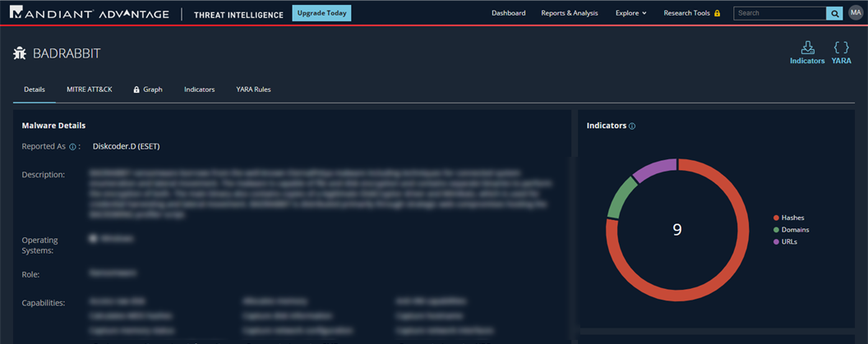Click the info icon beside Reported As
The height and width of the screenshot is (344, 868).
72,147
